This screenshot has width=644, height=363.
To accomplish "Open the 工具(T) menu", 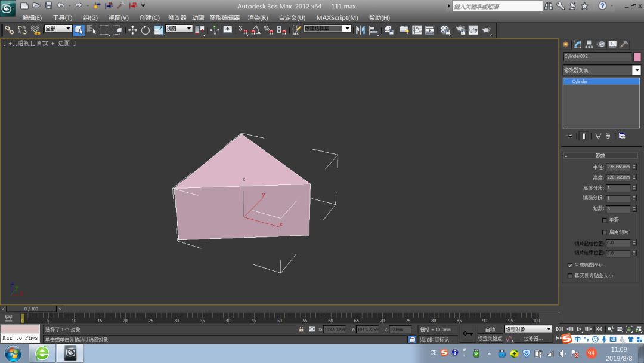I will click(x=63, y=17).
